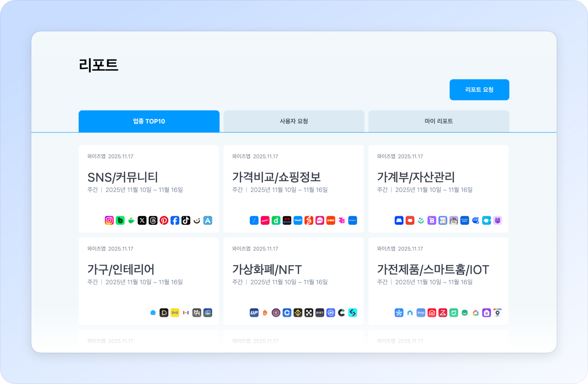The width and height of the screenshot is (588, 384).
Task: Open the 가격비교/쇼핑정보 report
Action: 294,189
